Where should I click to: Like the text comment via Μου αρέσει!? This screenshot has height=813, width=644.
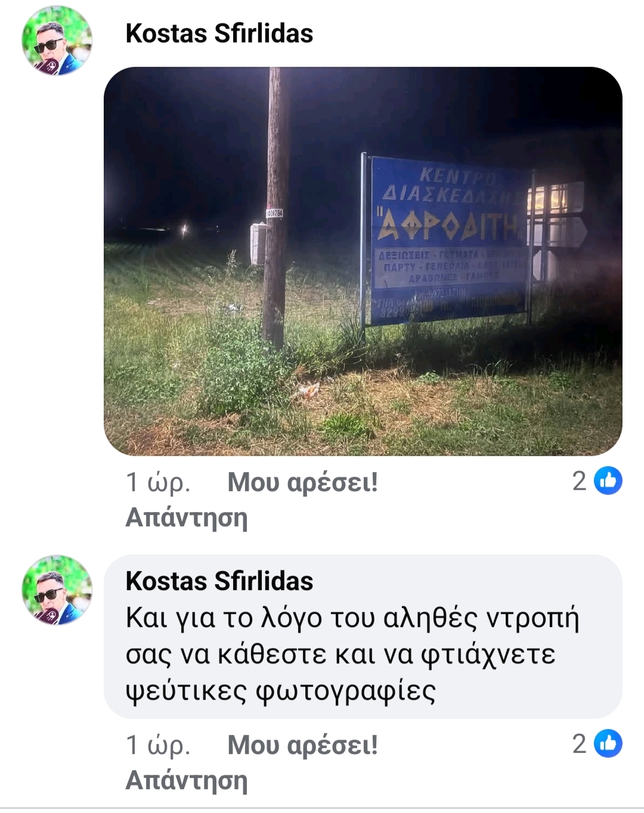(x=302, y=745)
